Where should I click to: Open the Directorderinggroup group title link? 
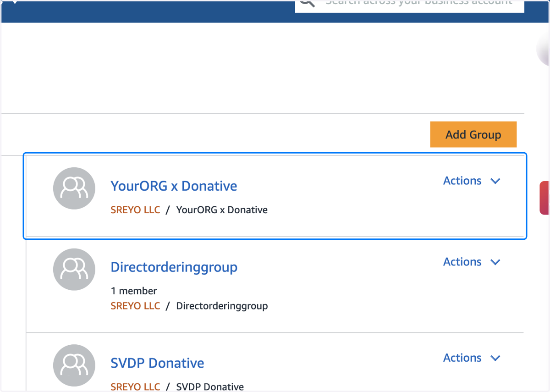point(174,267)
